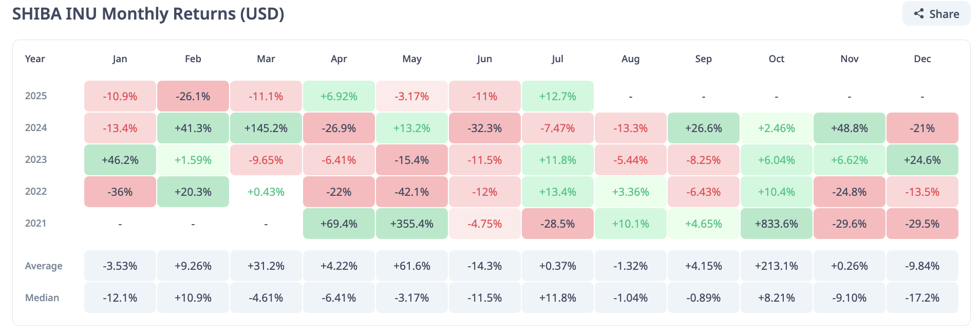The height and width of the screenshot is (333, 980).
Task: Click the Oct column header
Action: click(x=776, y=59)
